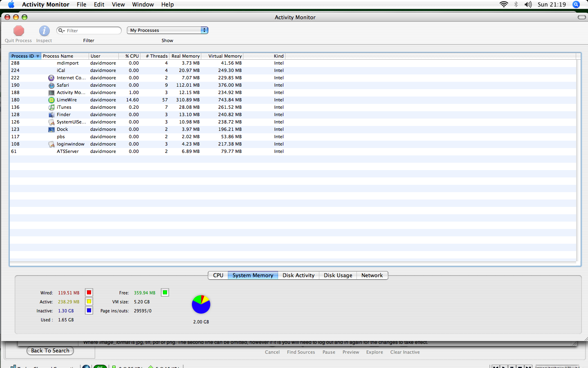Click Back To Search in background window
This screenshot has height=368, width=588.
(50, 350)
